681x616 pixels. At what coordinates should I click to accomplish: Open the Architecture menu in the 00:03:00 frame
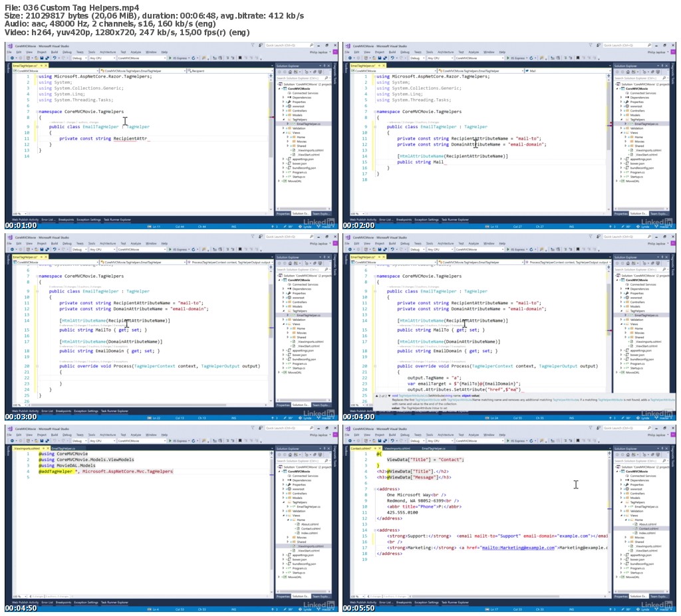[108, 243]
